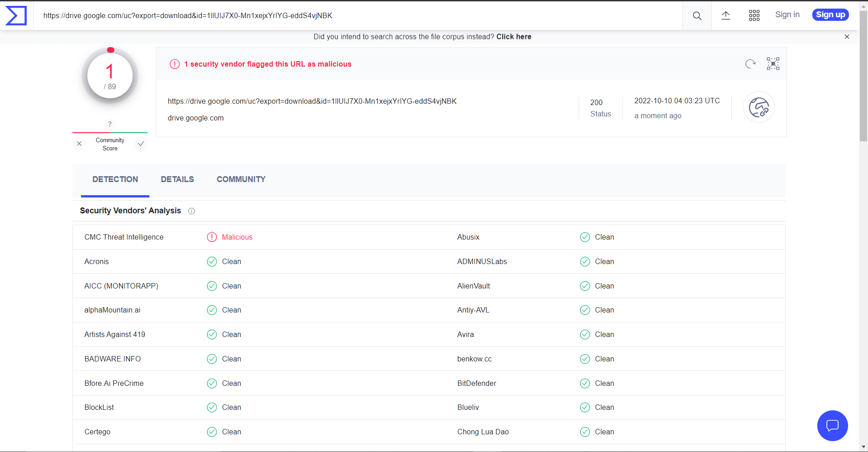Click the detection score 1/89 gauge

pyautogui.click(x=110, y=76)
